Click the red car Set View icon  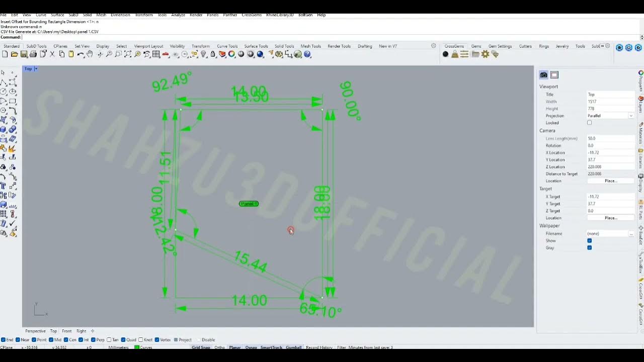(165, 54)
